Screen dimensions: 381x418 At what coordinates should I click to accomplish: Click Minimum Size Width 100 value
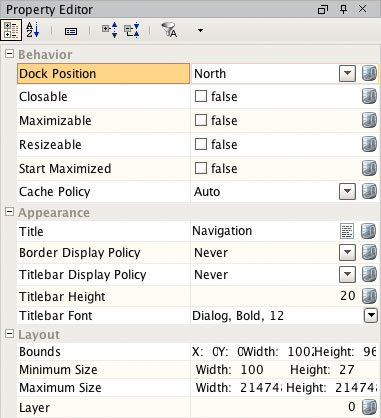(252, 370)
